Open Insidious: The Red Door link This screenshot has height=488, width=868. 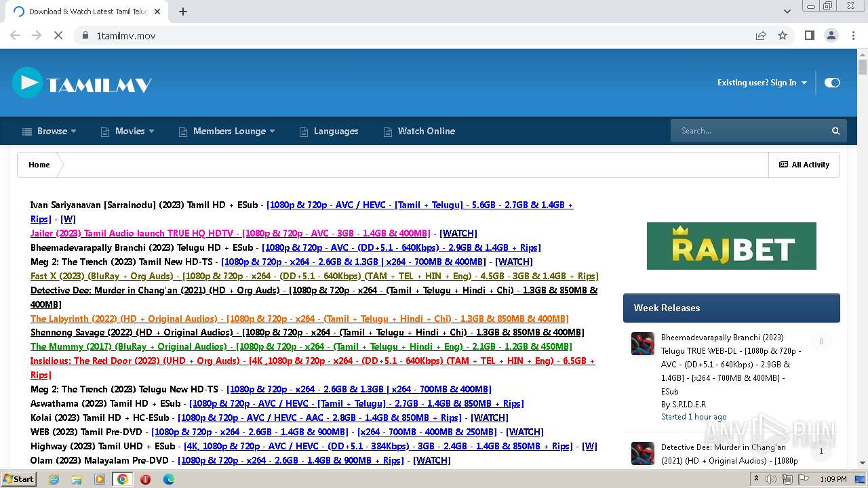point(313,367)
